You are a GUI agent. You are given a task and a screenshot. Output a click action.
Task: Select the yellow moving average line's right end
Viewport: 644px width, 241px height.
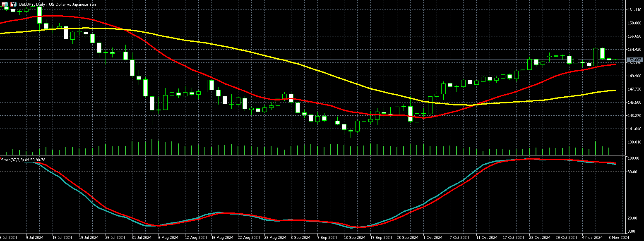(x=615, y=90)
